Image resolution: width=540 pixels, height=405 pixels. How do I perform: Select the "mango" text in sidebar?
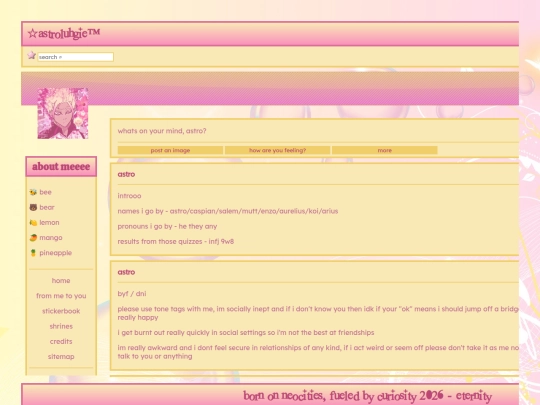click(x=51, y=238)
